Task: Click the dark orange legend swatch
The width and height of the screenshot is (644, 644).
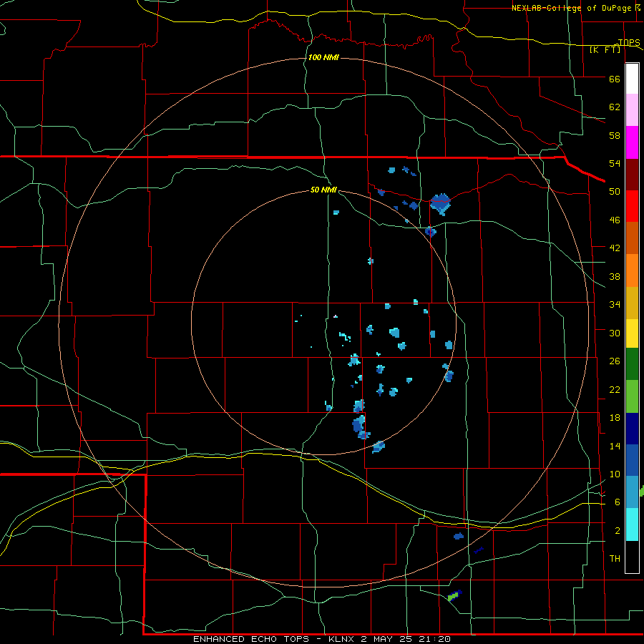Action: tap(632, 238)
